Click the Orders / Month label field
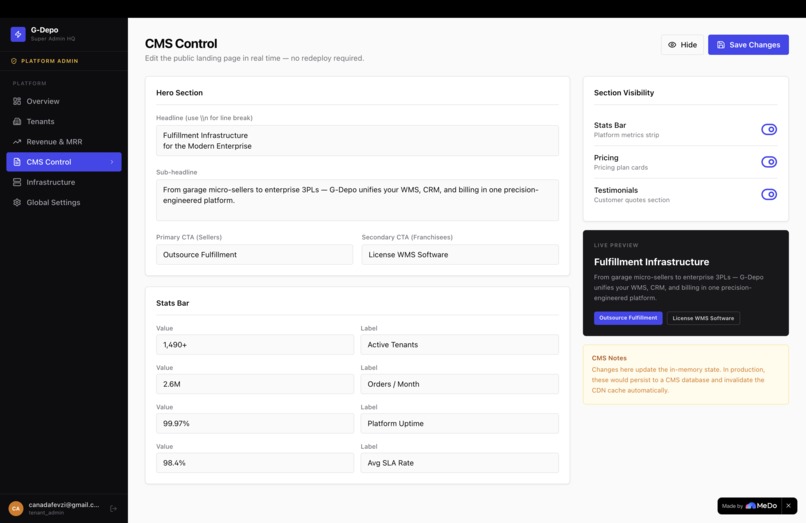The width and height of the screenshot is (806, 523). tap(460, 384)
